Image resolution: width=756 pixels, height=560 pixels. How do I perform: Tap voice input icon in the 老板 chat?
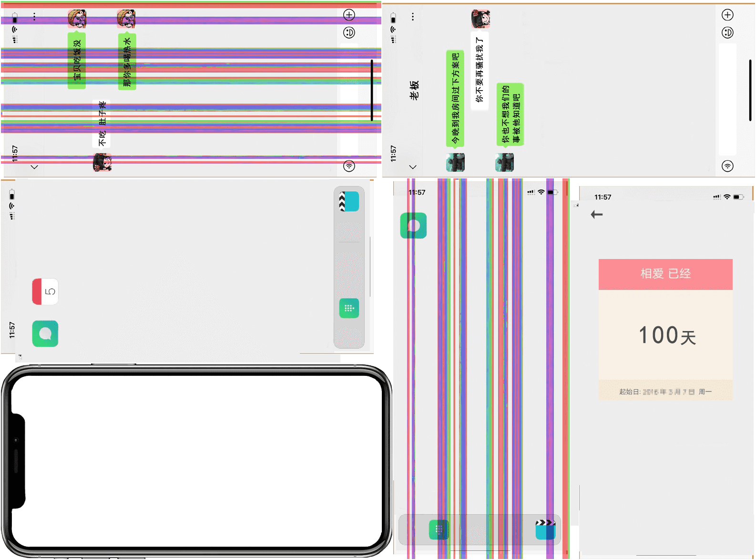pyautogui.click(x=727, y=166)
